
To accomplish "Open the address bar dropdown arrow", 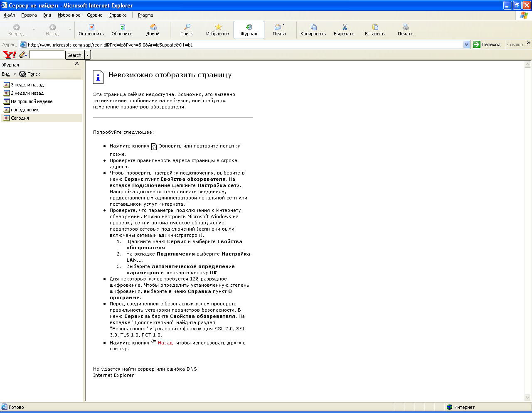I will pos(466,44).
